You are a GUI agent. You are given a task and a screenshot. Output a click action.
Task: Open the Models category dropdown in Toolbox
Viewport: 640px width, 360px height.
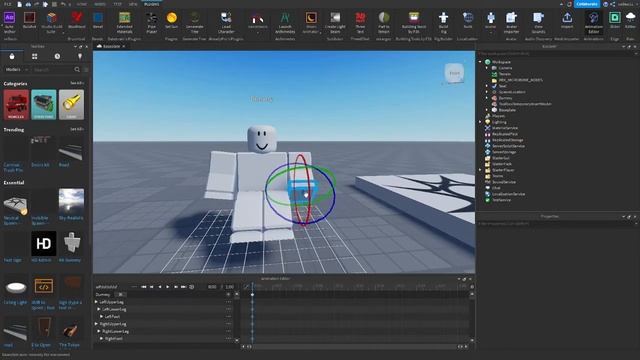[16, 70]
